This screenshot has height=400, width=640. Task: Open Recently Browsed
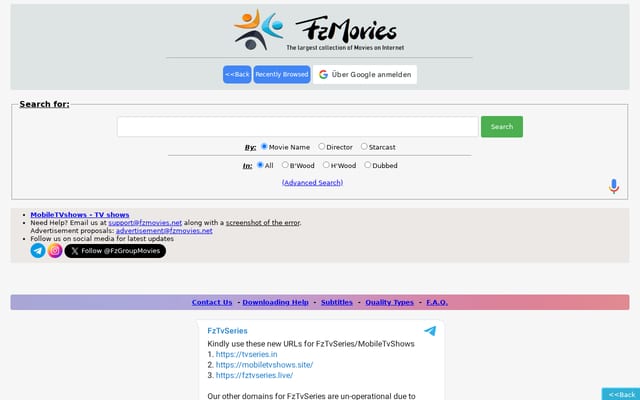pyautogui.click(x=282, y=74)
